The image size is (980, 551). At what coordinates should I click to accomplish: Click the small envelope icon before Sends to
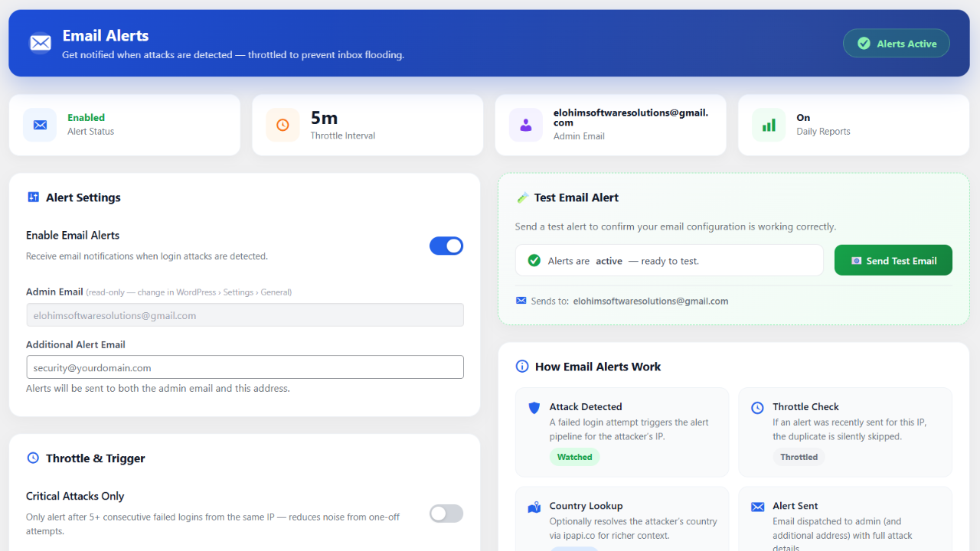tap(521, 301)
